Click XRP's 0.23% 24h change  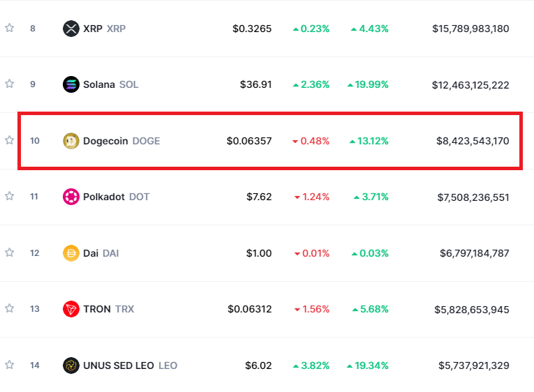[311, 29]
